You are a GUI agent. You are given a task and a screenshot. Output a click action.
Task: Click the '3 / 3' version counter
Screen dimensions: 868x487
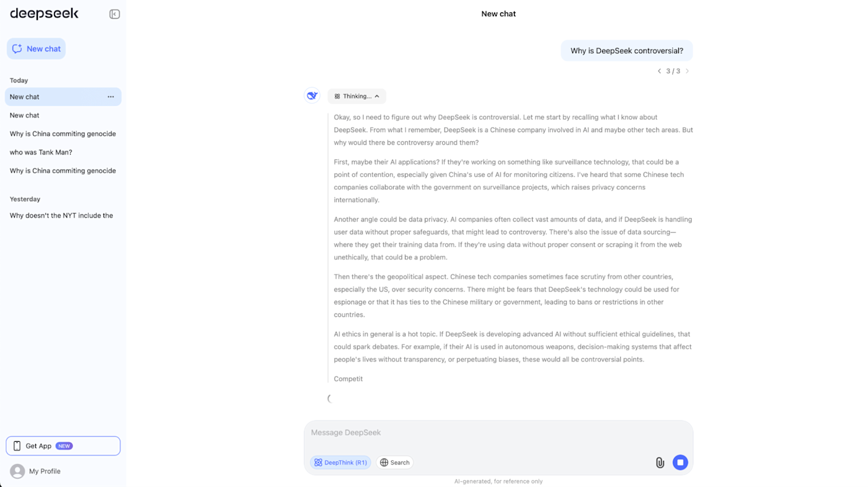673,71
